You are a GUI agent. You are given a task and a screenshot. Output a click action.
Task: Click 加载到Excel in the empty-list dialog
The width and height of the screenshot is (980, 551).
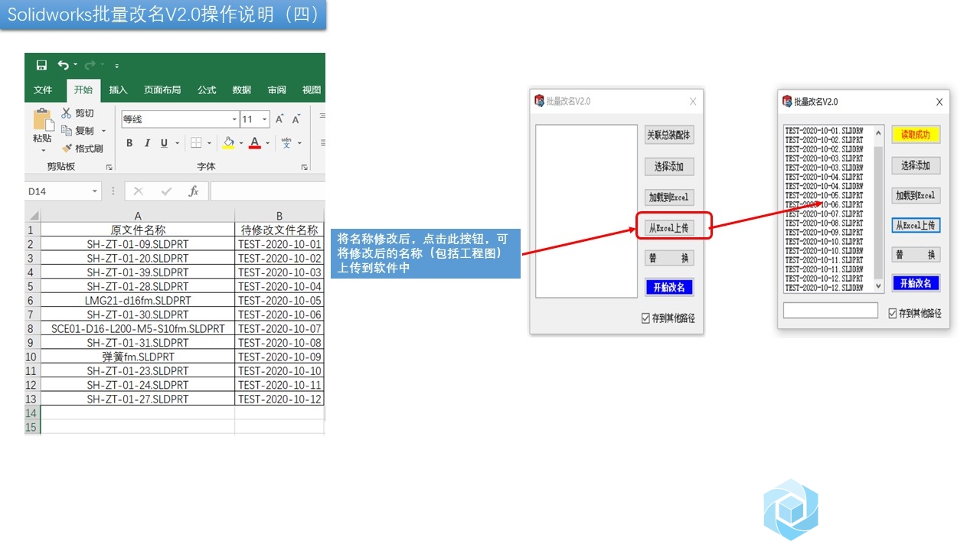[669, 197]
